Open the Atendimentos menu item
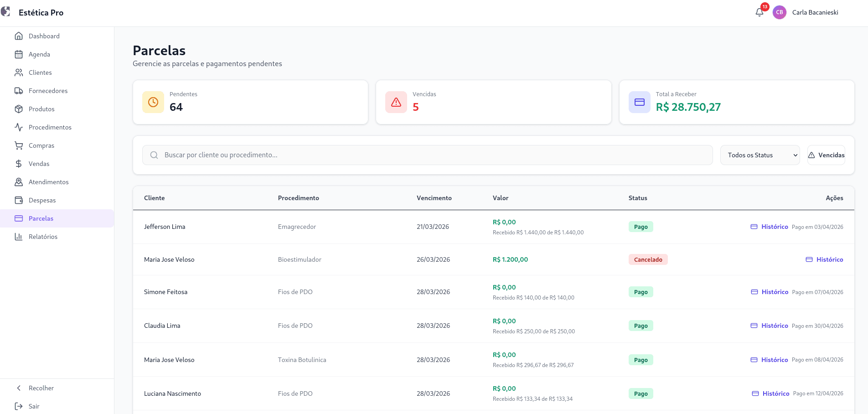This screenshot has height=414, width=868. (49, 182)
